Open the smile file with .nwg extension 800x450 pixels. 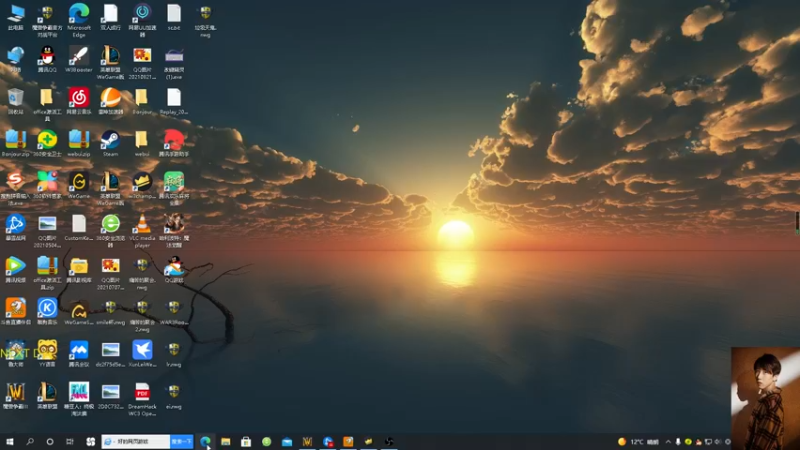pos(110,312)
